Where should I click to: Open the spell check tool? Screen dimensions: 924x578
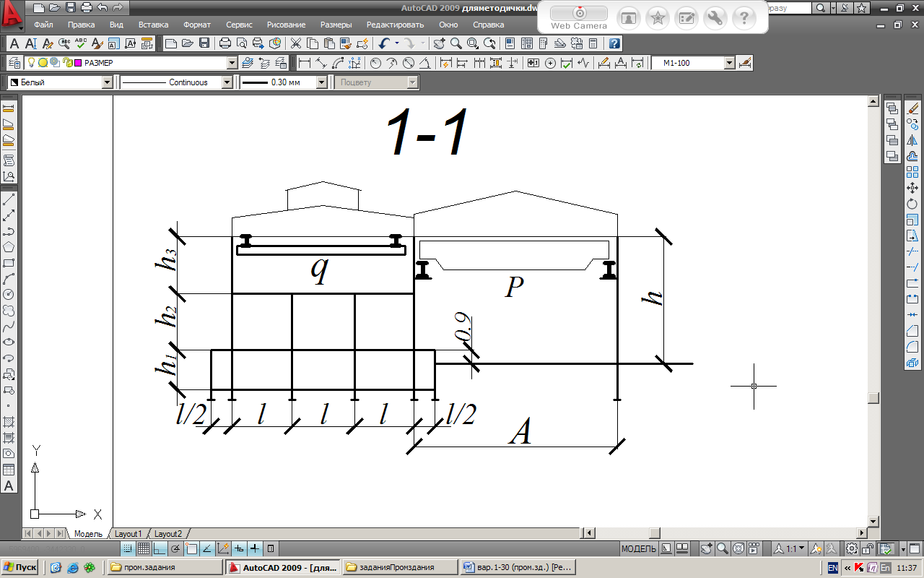point(81,43)
